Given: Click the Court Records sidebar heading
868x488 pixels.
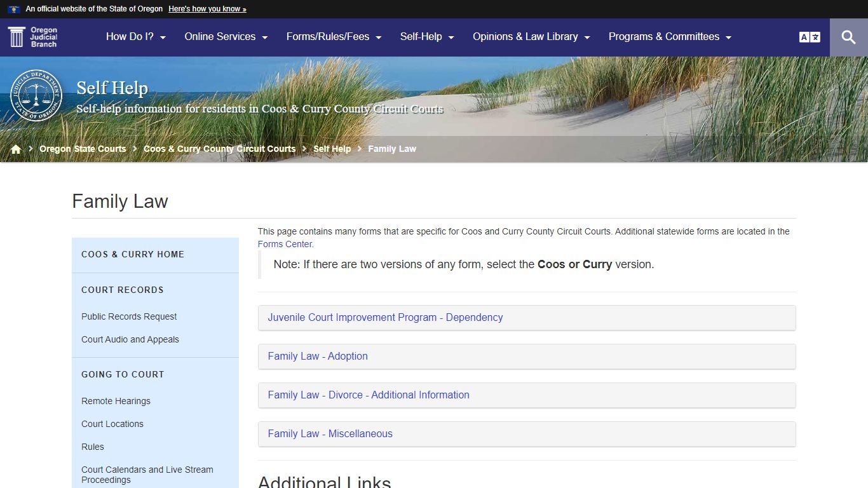Looking at the screenshot, I should (x=123, y=290).
